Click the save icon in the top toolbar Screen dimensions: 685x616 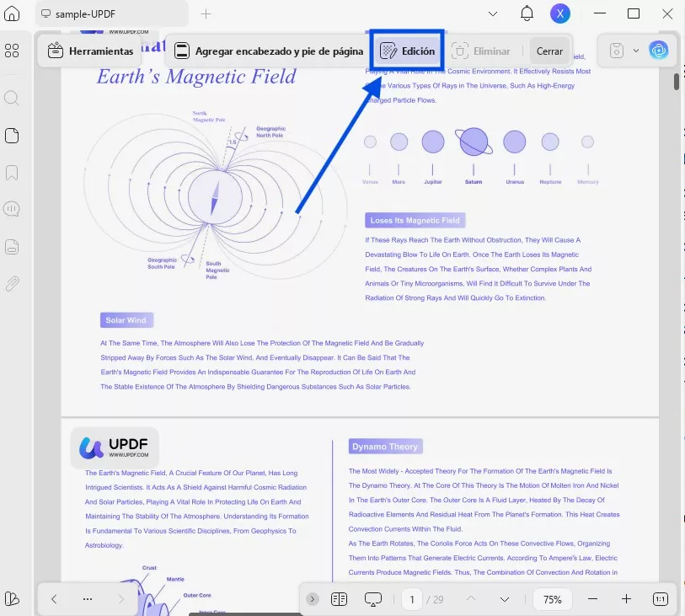point(616,51)
